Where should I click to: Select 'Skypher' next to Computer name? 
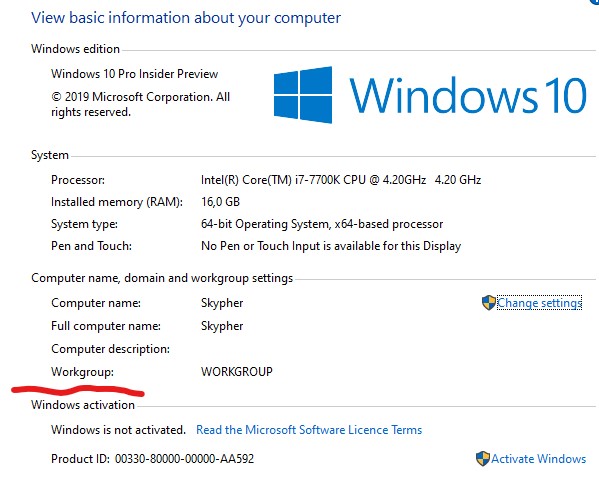(x=222, y=303)
